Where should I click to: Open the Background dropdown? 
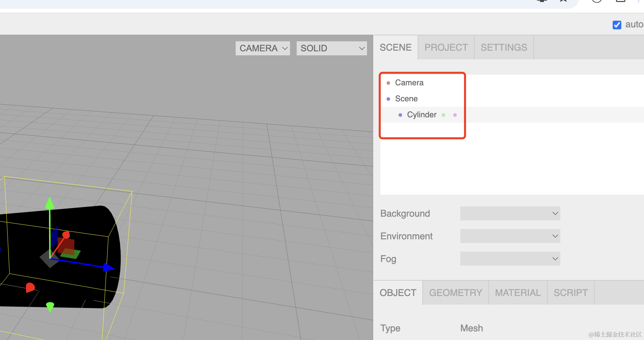coord(510,213)
